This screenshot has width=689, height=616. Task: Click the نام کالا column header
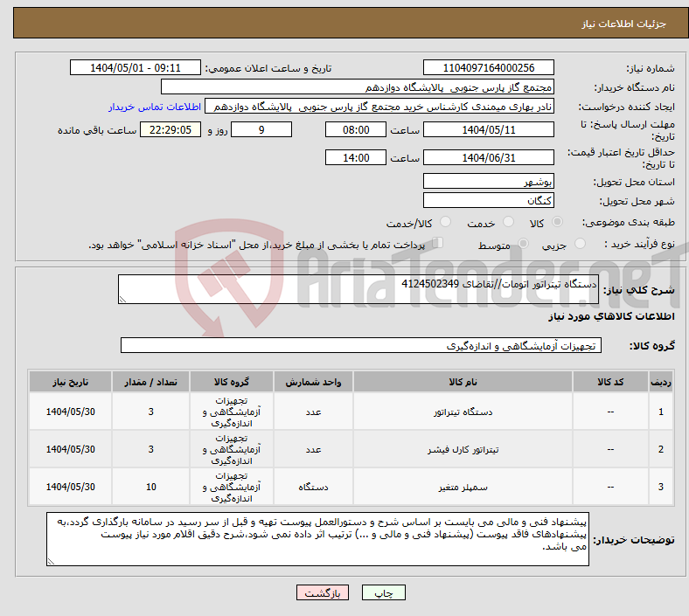[463, 382]
